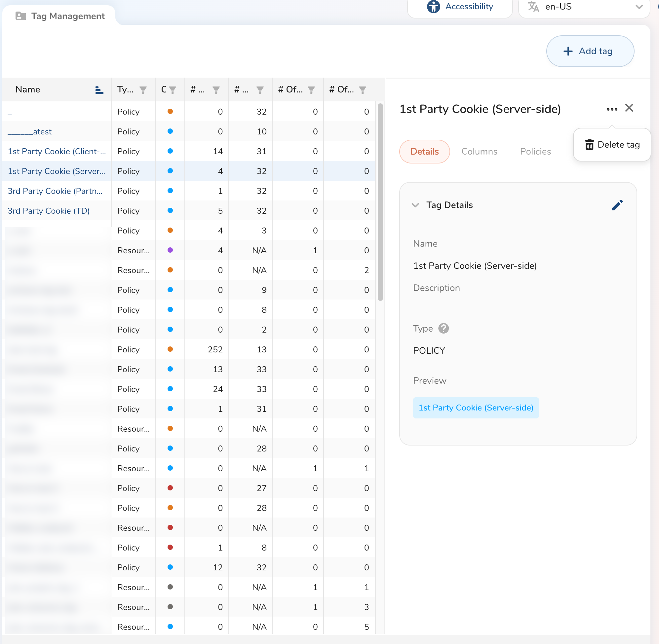Click the Add tag button
Viewport: 659px width, 644px height.
(590, 51)
